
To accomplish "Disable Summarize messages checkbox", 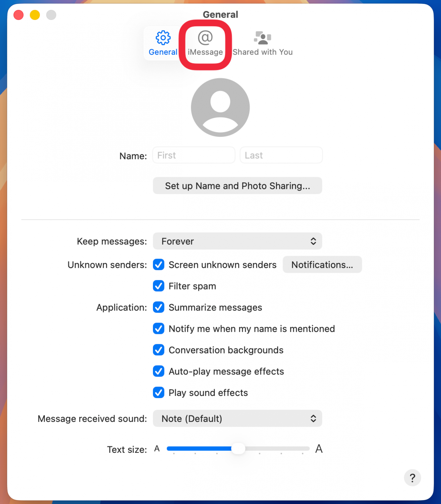I will click(159, 307).
